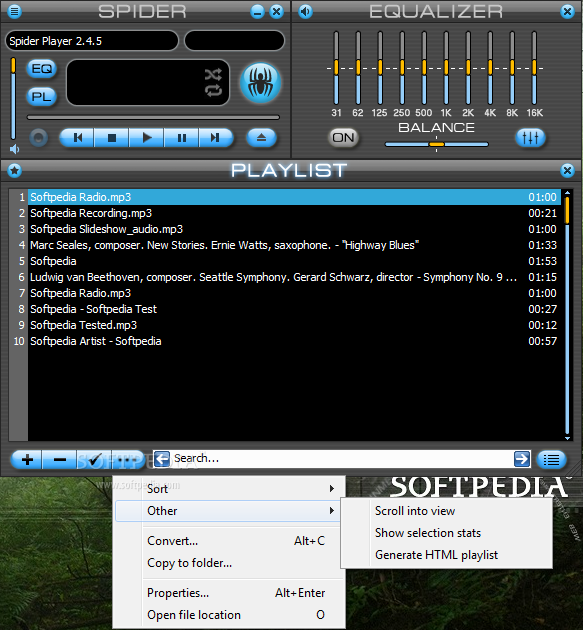
Task: Select Generate HTML playlist
Action: pyautogui.click(x=447, y=555)
